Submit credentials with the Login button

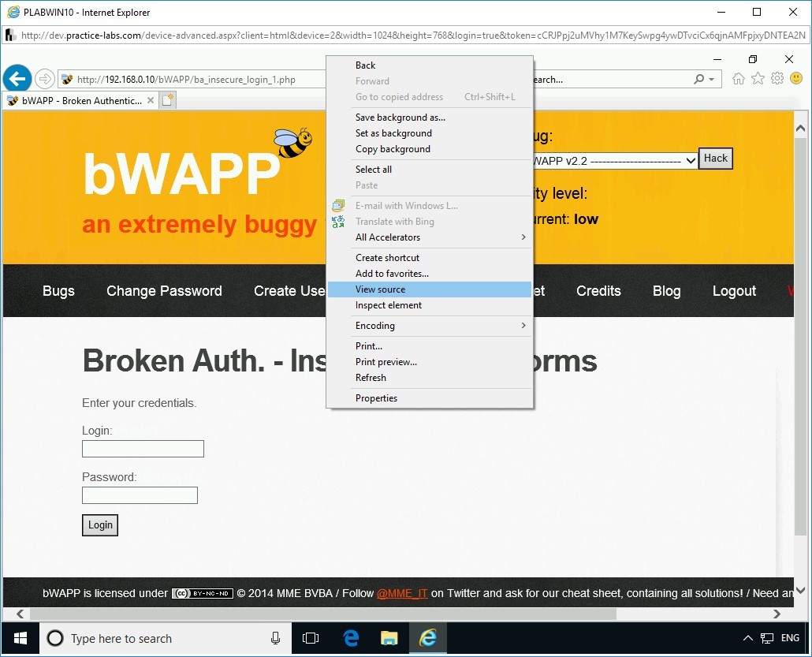(99, 524)
